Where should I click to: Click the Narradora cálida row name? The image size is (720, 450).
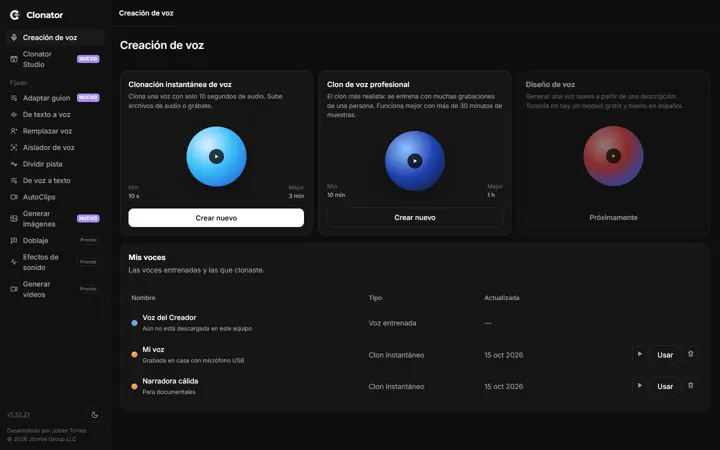click(170, 381)
